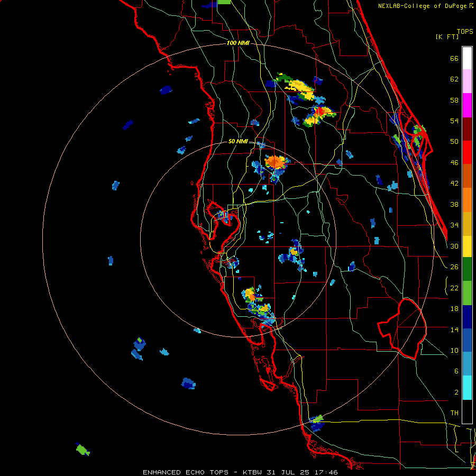Click the 62 value on the legend

(454, 79)
